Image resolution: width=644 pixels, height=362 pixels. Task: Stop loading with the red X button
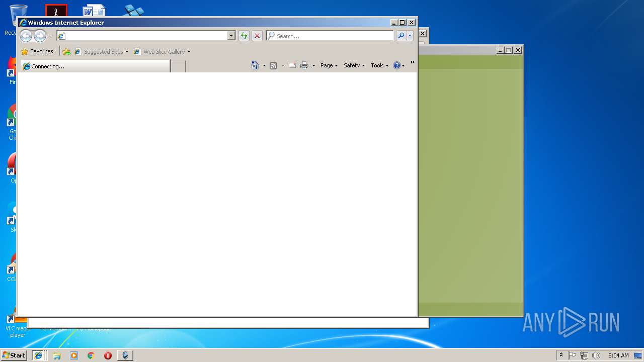coord(257,36)
